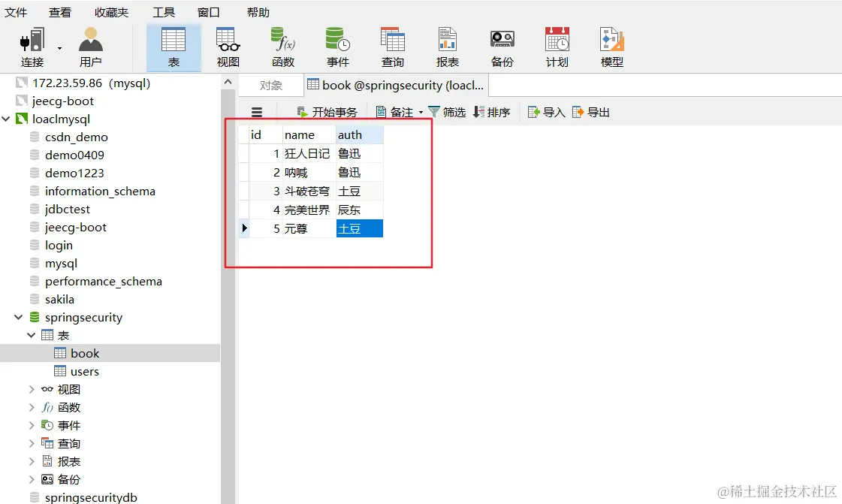Expand the jeecg-boot connection
Screen dimensions: 842x504
coord(62,101)
